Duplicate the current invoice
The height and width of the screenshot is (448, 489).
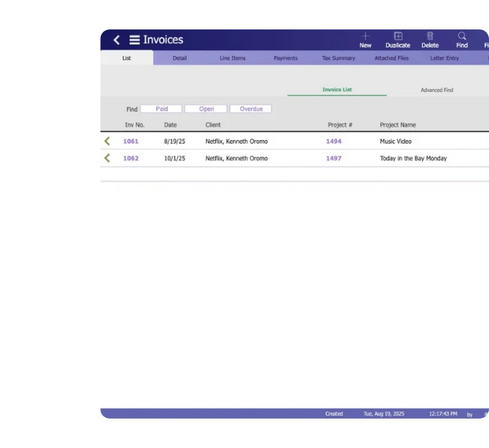398,40
